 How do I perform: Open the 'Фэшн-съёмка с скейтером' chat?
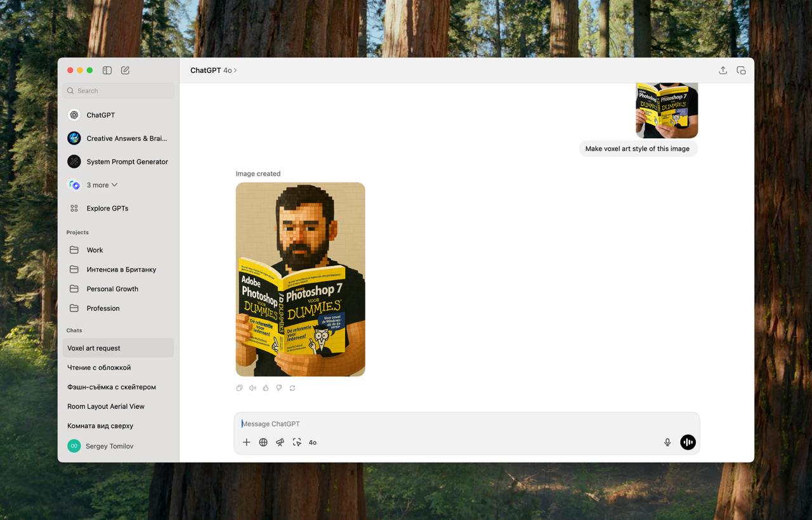(118, 387)
